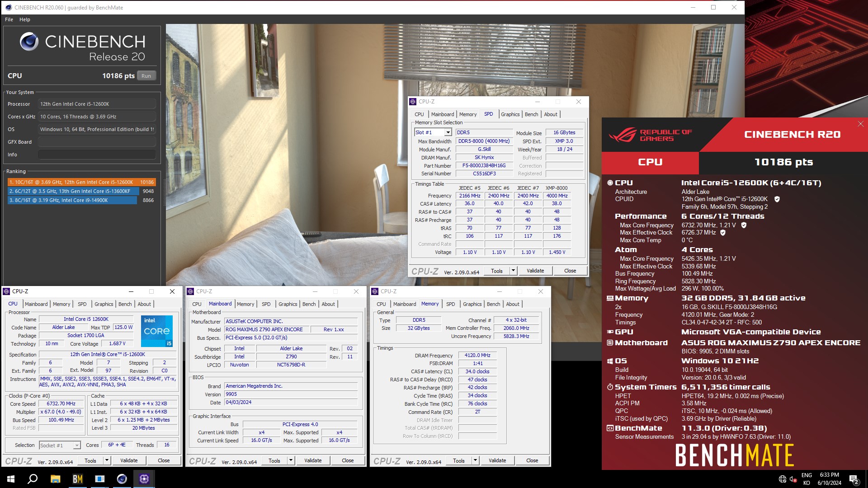The height and width of the screenshot is (488, 868).
Task: Click Validate in Mainboard window
Action: 313,460
